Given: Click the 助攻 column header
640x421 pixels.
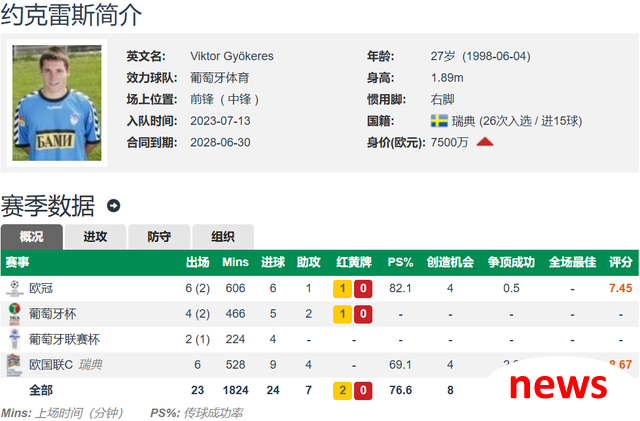Looking at the screenshot, I should pos(309,262).
